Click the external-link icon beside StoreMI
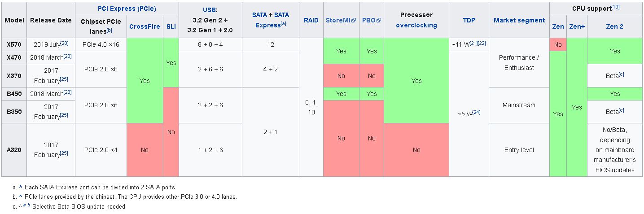644x214 pixels. click(354, 21)
